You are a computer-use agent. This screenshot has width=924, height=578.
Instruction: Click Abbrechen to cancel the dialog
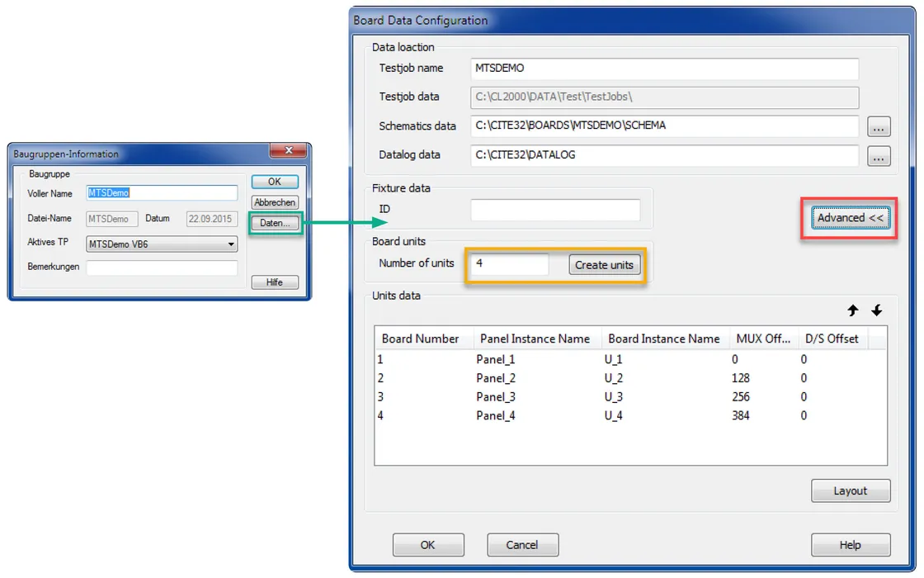point(275,202)
